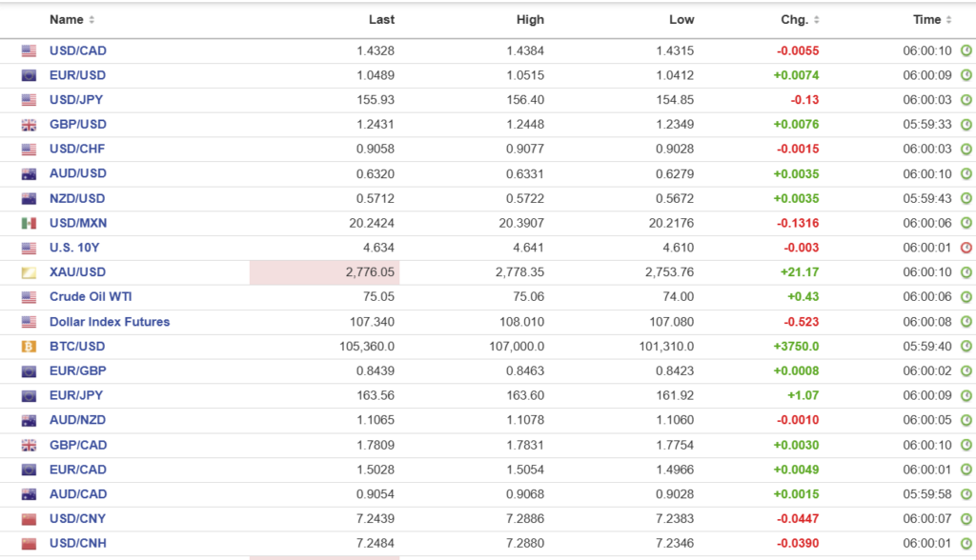Click the green clock icon in USD/CAD row

coord(966,50)
